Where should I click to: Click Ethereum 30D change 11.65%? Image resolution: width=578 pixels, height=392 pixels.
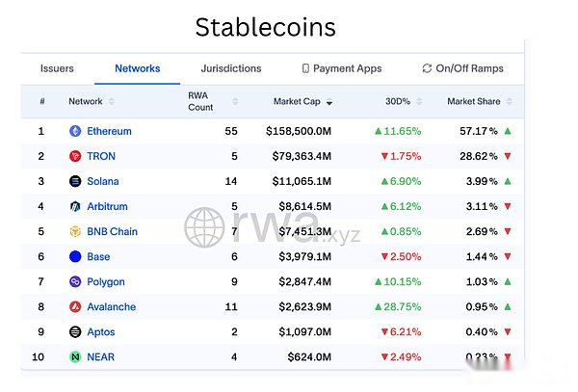click(398, 131)
